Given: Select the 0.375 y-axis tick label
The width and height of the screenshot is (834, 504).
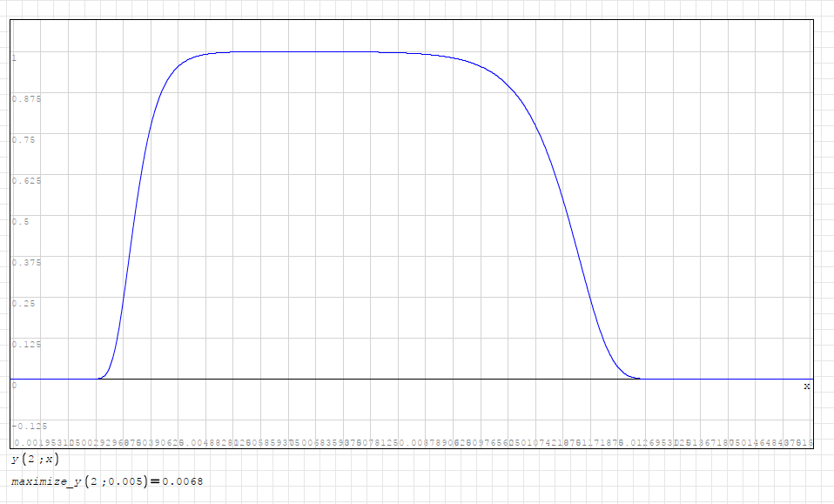Looking at the screenshot, I should point(26,262).
